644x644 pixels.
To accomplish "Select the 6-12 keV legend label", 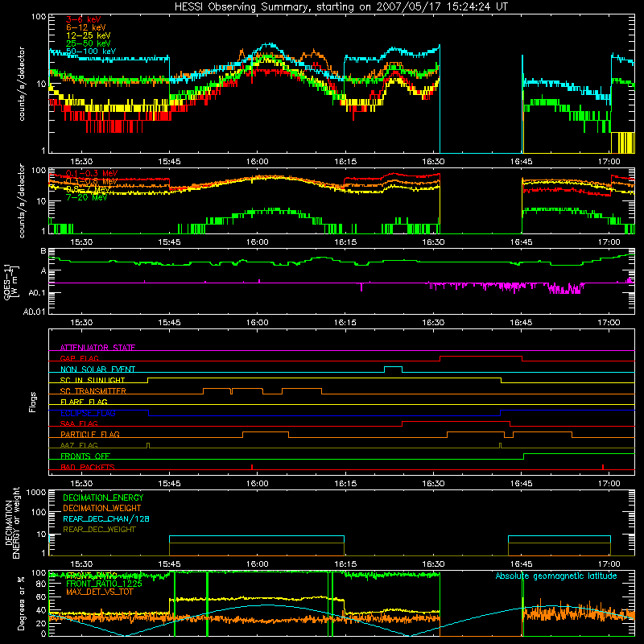I will click(86, 27).
